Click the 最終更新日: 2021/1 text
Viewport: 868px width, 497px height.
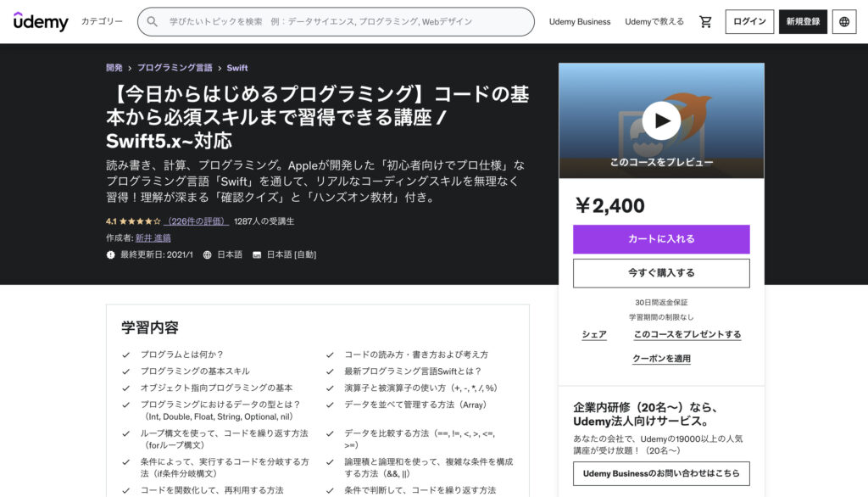pos(157,255)
